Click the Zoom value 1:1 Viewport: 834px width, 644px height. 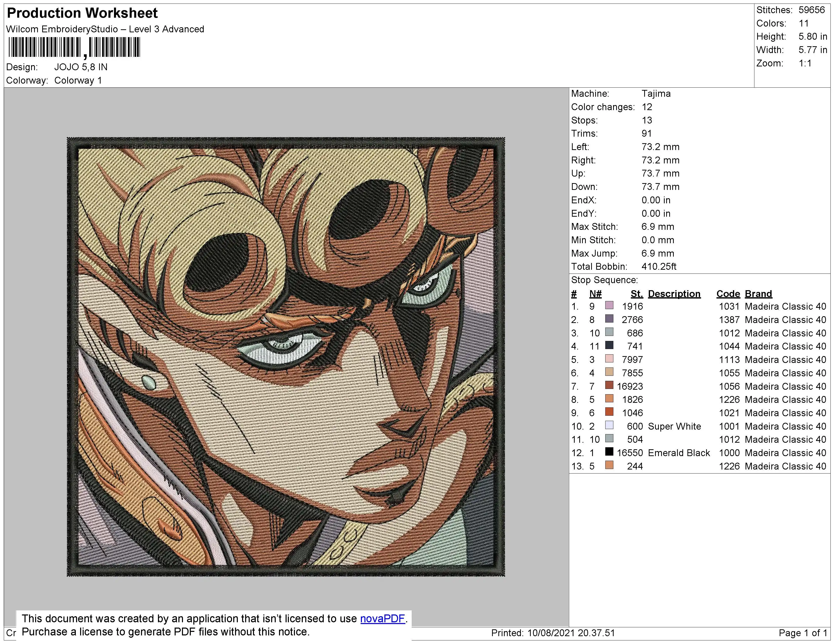(x=805, y=63)
